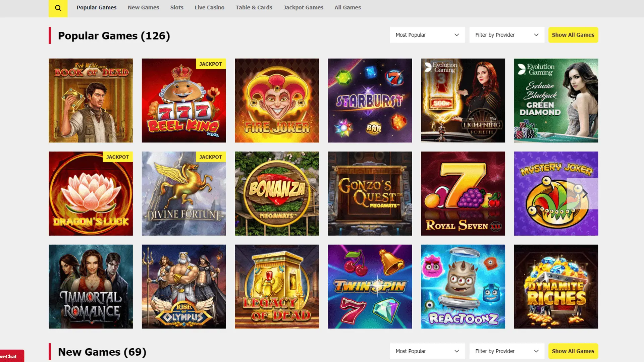Expand Most Popular sort dropdown in Popular Games
Image resolution: width=644 pixels, height=362 pixels.
coord(427,35)
